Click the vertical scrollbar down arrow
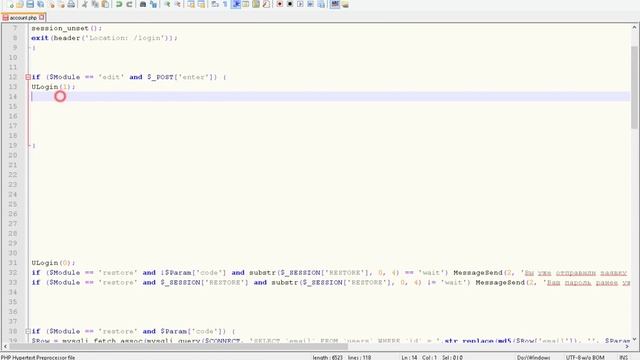The width and height of the screenshot is (640, 360). [634, 339]
